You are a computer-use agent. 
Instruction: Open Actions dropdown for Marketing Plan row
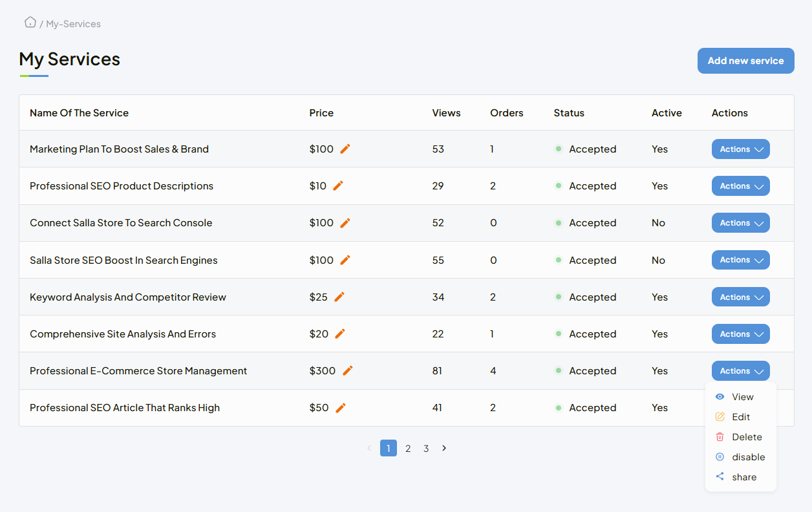(x=740, y=149)
